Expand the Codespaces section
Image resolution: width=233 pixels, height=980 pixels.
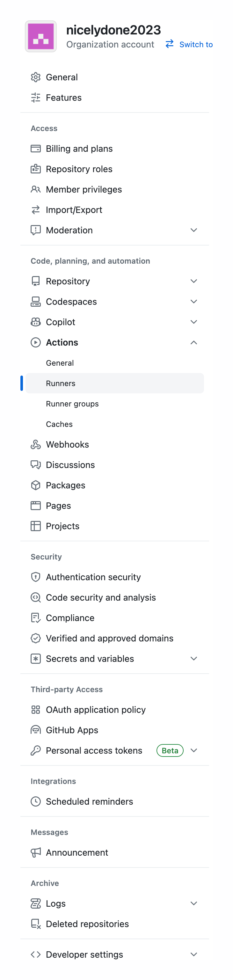pyautogui.click(x=194, y=301)
